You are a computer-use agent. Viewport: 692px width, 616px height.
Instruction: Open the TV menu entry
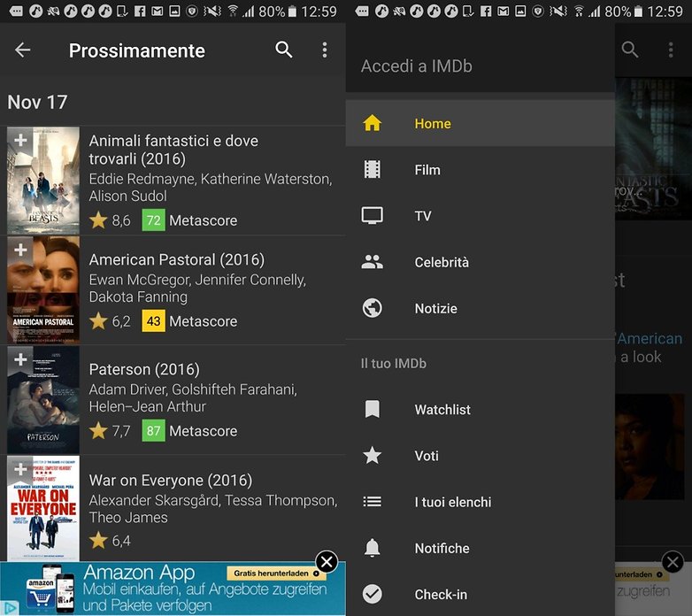click(481, 216)
